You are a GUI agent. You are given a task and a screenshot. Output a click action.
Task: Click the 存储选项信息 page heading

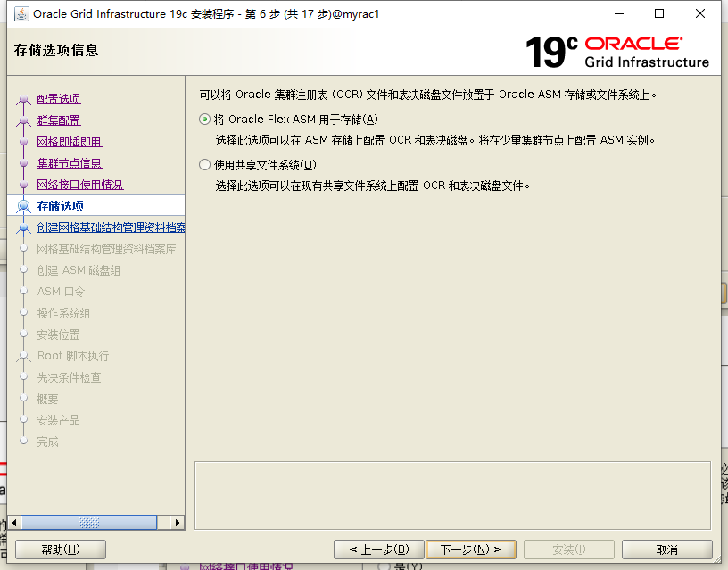pyautogui.click(x=56, y=50)
